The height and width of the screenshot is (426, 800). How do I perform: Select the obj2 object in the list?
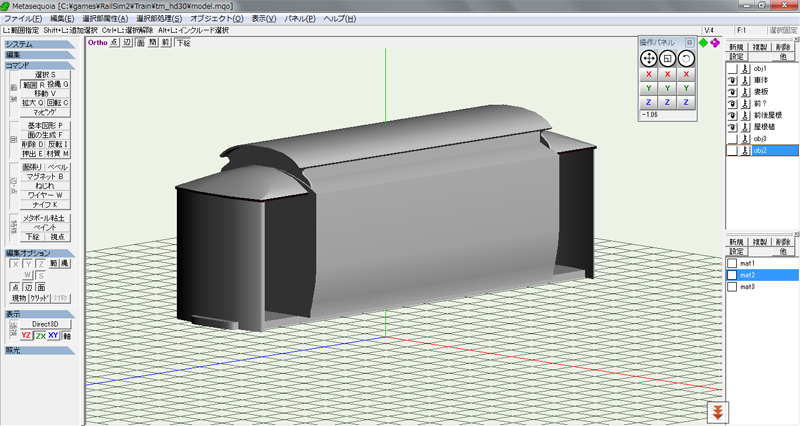(761, 151)
